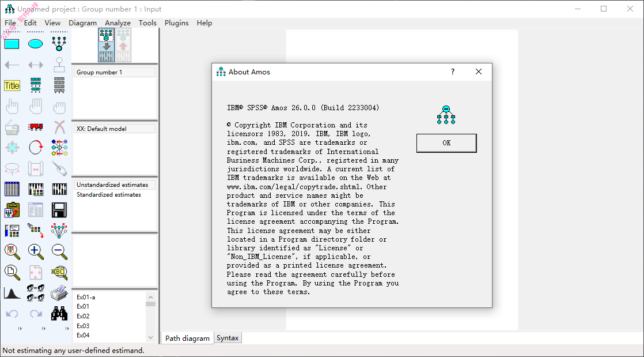Viewport: 644px width, 357px height.
Task: Switch to the Path diagram tab
Action: [x=187, y=338]
